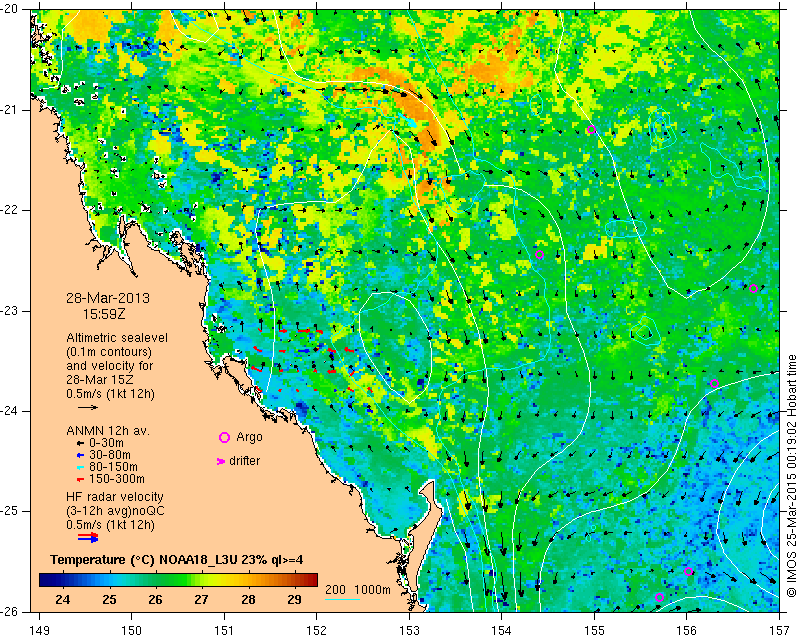Click the 'drifter' legend label

click(244, 461)
